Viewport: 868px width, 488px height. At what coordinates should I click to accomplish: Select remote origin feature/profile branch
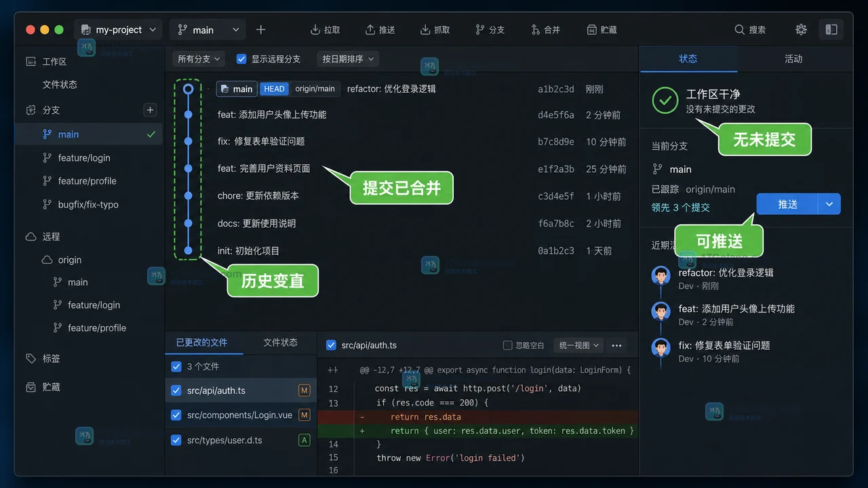(x=97, y=327)
